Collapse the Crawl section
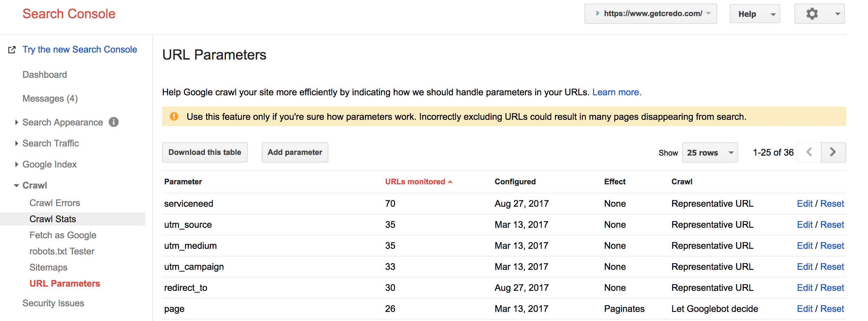Viewport: 868px width, 321px height. [x=34, y=185]
